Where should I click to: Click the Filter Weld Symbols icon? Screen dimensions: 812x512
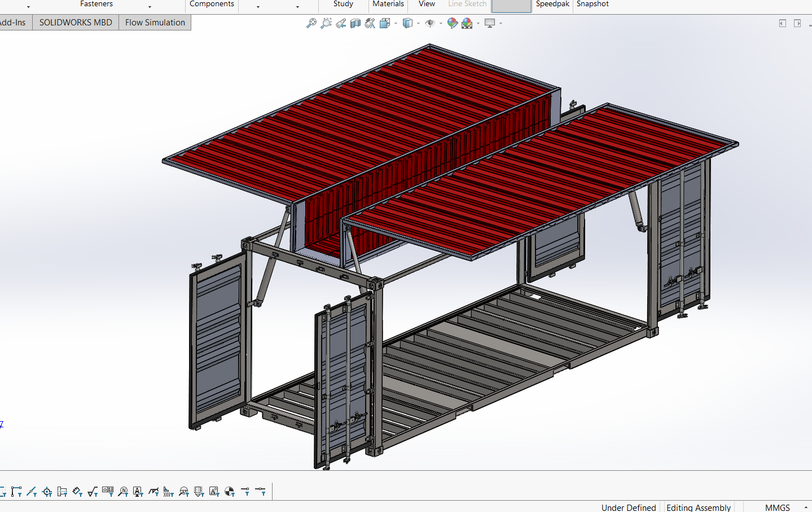[153, 492]
